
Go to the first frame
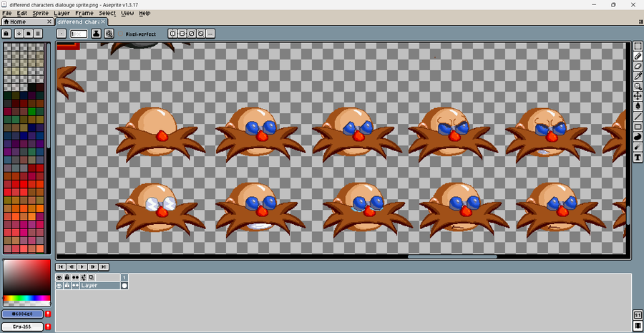pyautogui.click(x=60, y=267)
